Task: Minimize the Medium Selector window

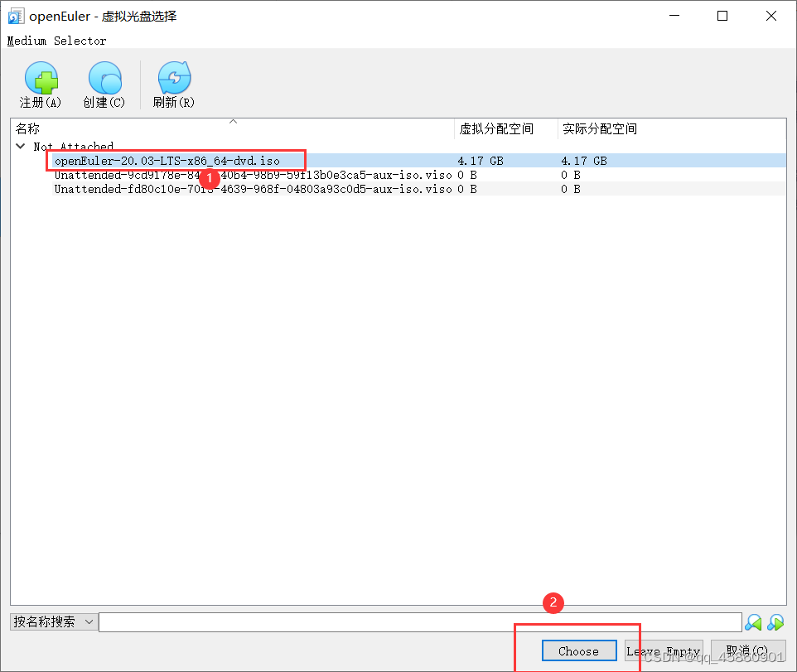Action: coord(674,16)
